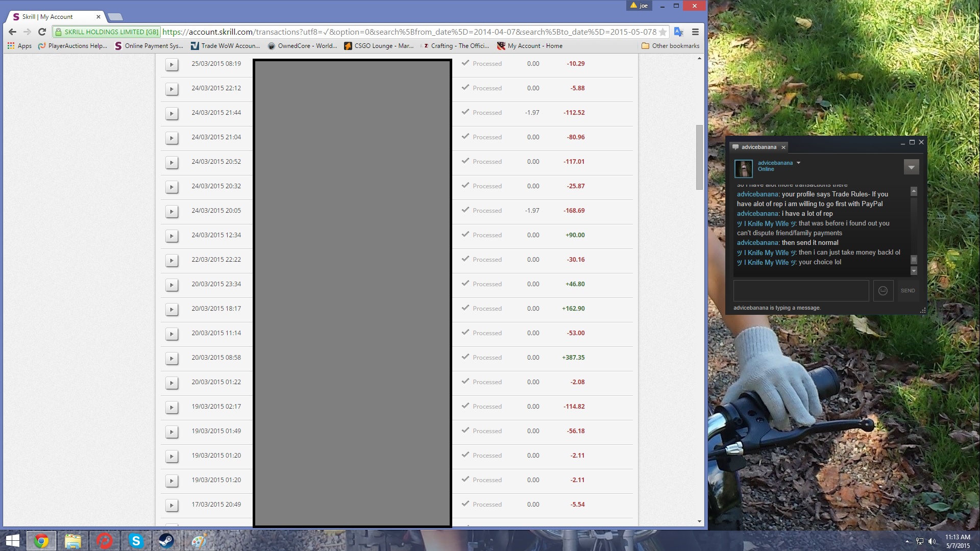Click the bookmark star icon in address bar
980x551 pixels.
tap(663, 32)
